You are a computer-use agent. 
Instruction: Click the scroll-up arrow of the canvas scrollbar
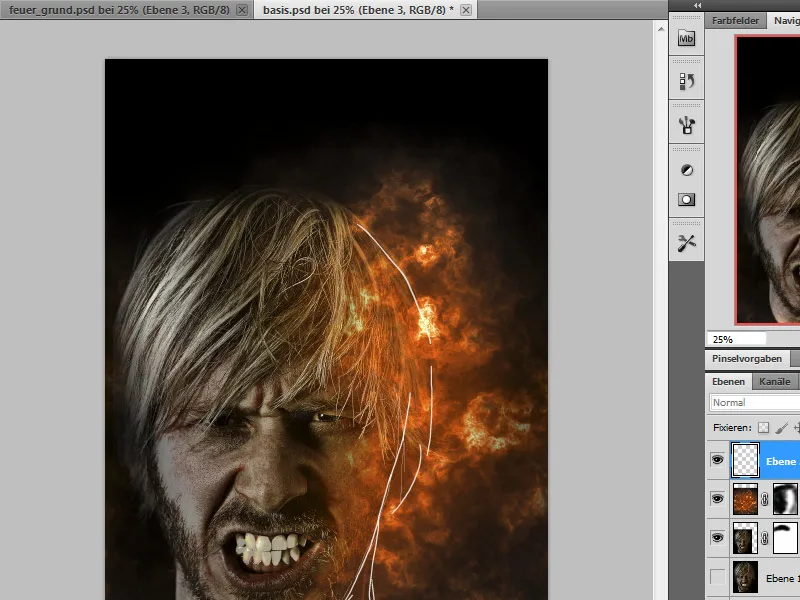(661, 29)
